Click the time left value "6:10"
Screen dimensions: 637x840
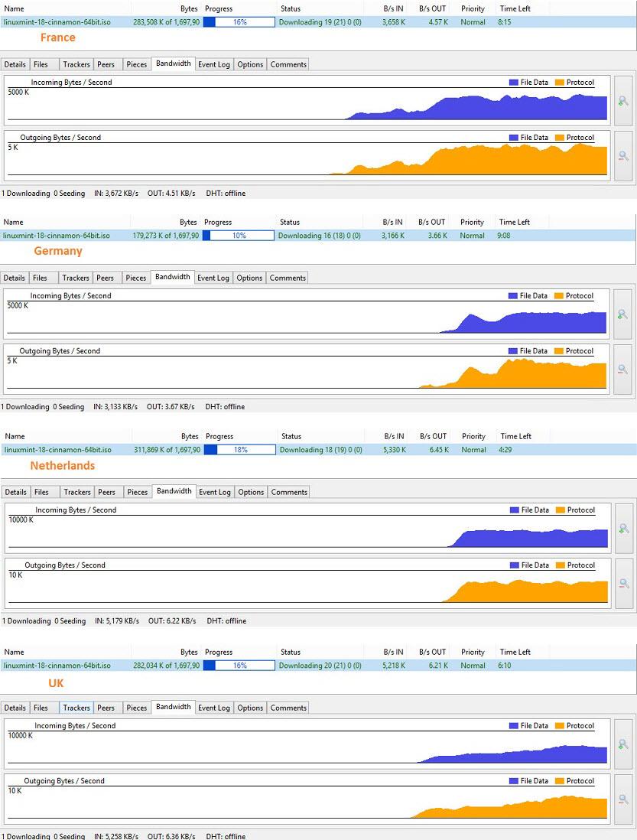(504, 666)
